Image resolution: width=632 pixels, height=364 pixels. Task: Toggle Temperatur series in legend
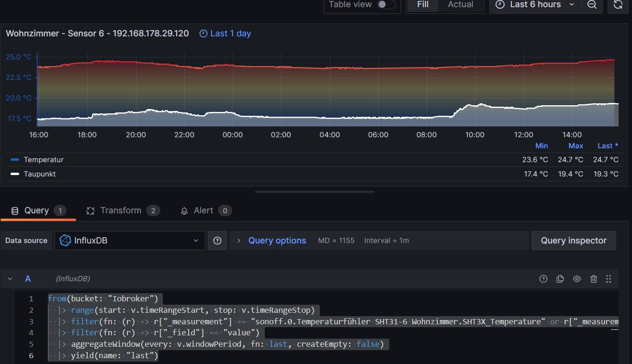[44, 160]
